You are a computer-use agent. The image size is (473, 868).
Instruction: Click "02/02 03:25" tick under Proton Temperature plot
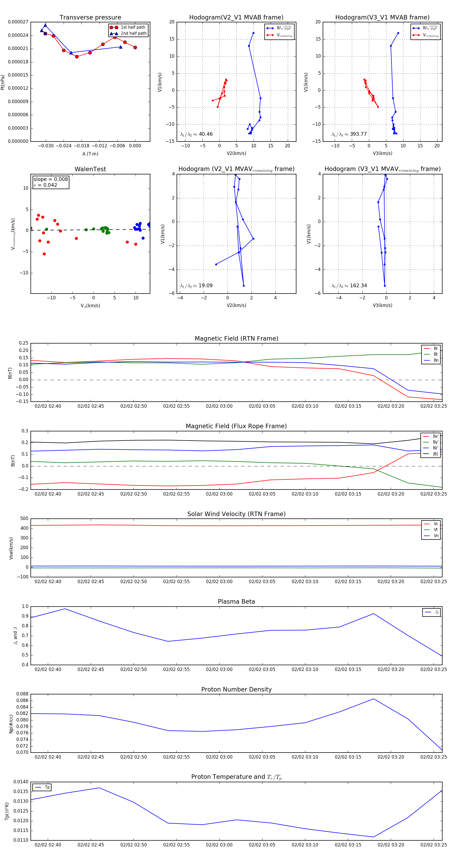click(434, 845)
